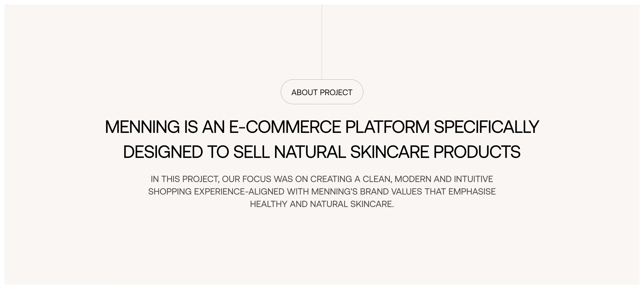Click the word SELL in the headline
The image size is (644, 289).
point(252,152)
